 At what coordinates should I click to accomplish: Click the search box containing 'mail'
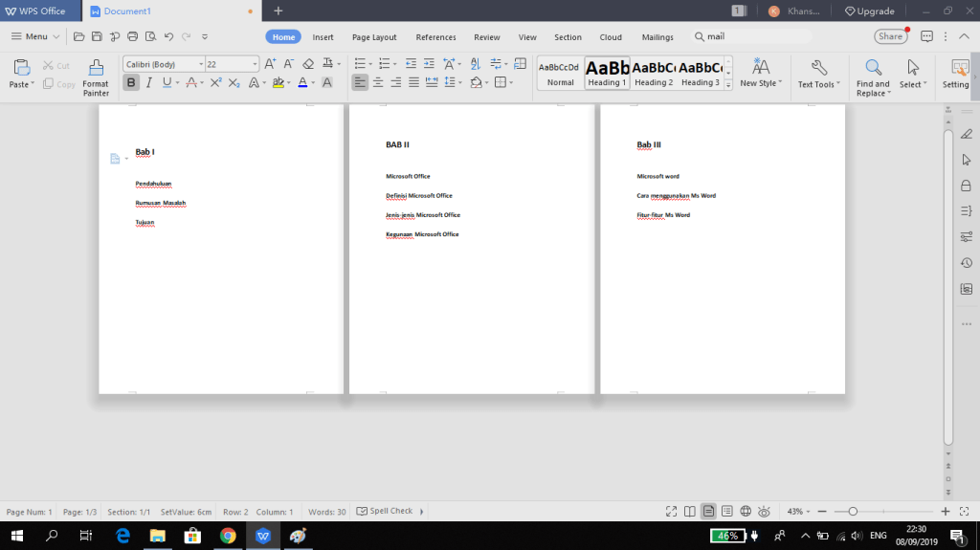pyautogui.click(x=751, y=36)
